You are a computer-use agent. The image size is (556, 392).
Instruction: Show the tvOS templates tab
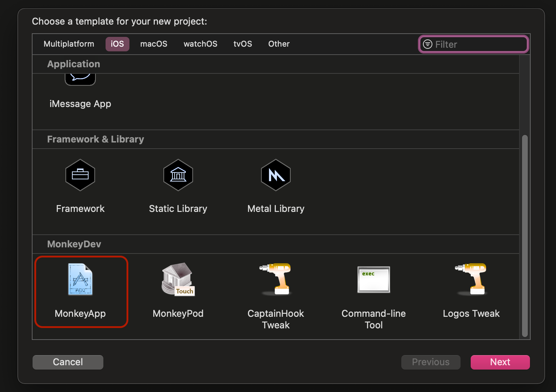(243, 44)
